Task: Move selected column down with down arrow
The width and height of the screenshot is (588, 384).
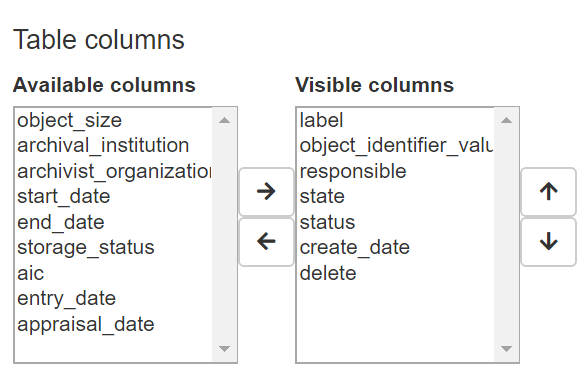Action: click(548, 242)
